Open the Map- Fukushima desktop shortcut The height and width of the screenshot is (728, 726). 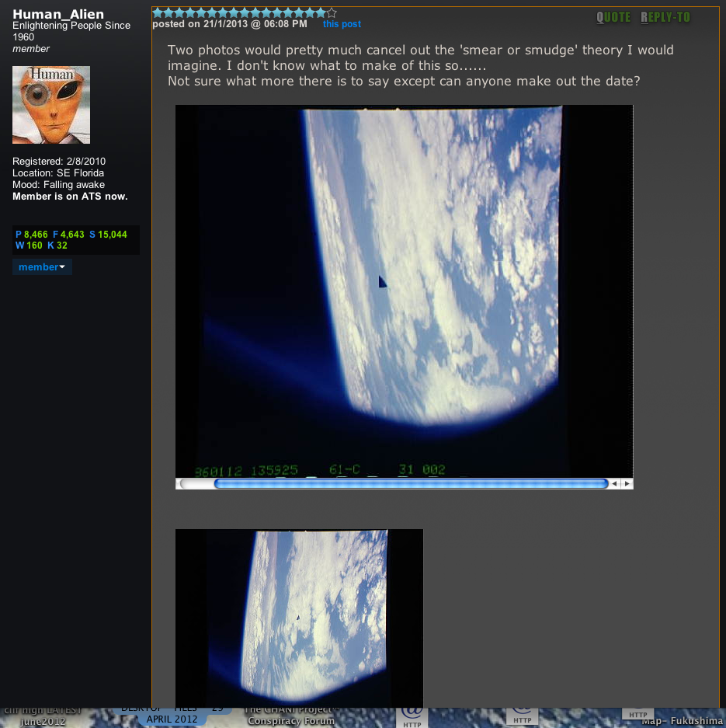(682, 720)
